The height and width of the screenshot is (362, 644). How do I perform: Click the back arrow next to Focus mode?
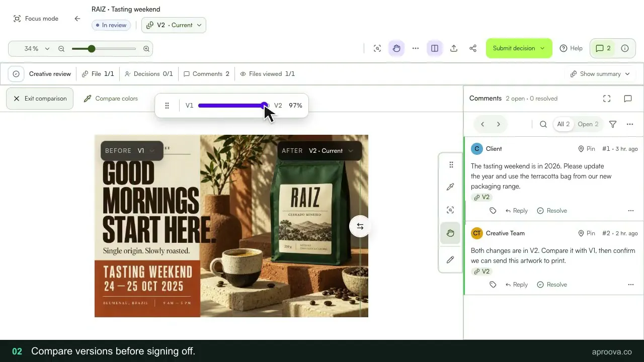[x=77, y=19]
